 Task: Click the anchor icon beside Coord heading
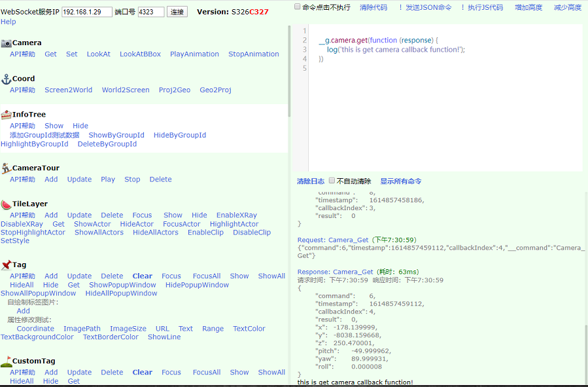click(6, 79)
